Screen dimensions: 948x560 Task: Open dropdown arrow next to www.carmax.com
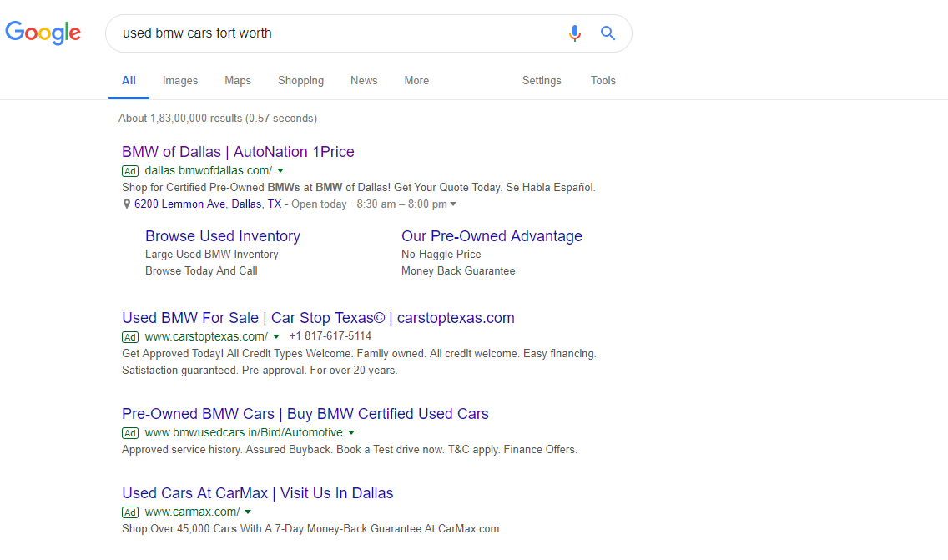tap(248, 512)
